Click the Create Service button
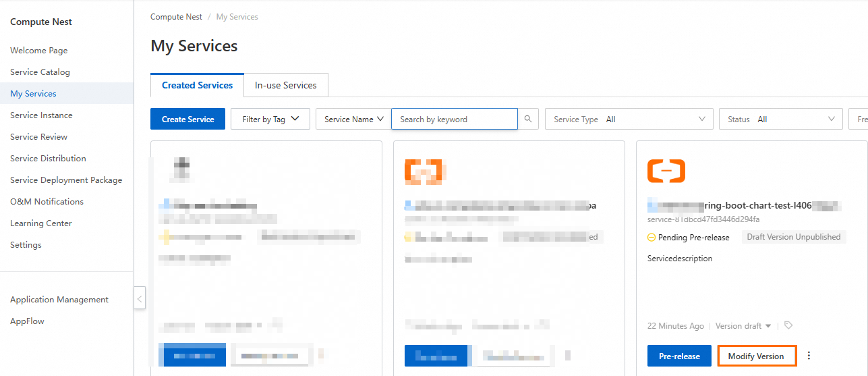The height and width of the screenshot is (376, 868). pos(187,119)
